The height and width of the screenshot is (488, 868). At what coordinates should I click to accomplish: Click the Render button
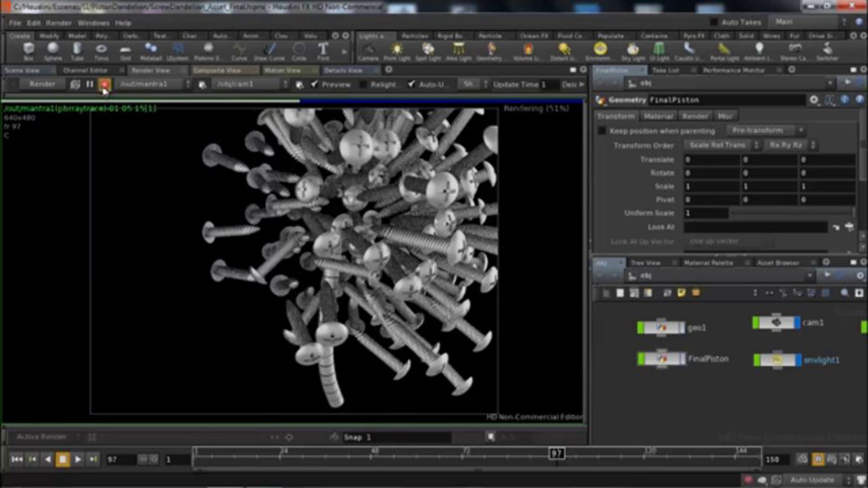42,84
